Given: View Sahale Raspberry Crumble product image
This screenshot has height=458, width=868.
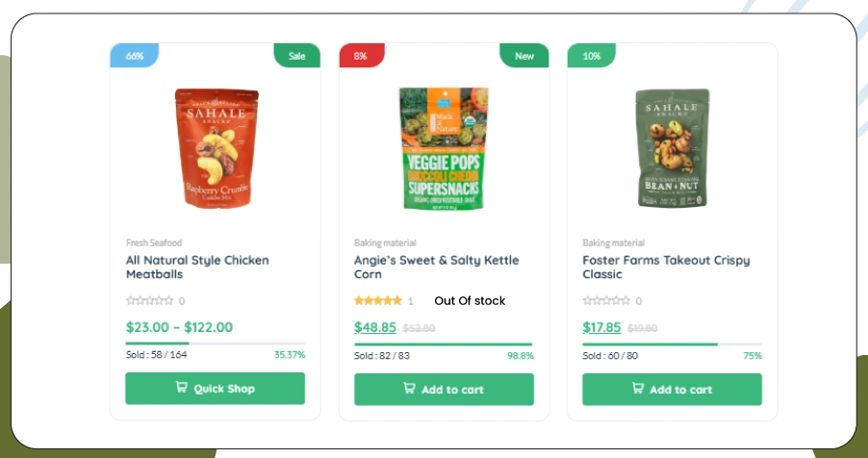Looking at the screenshot, I should point(216,147).
